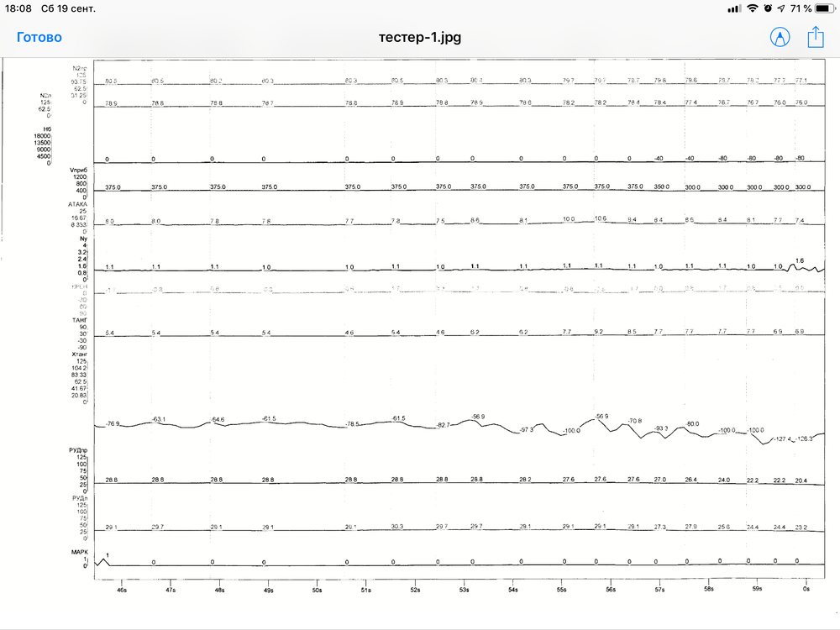Image resolution: width=840 pixels, height=630 pixels.
Task: Tap the 54s time axis tick
Action: click(512, 590)
